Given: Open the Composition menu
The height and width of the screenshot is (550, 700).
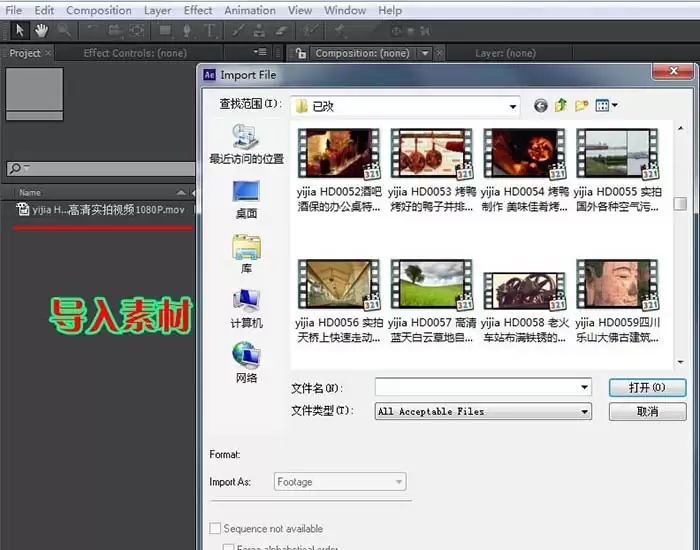Looking at the screenshot, I should pyautogui.click(x=99, y=10).
